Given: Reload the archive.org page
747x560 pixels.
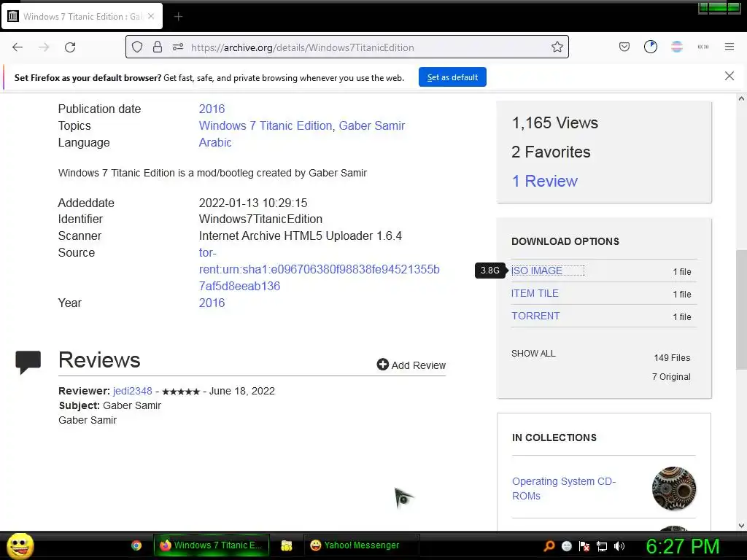Looking at the screenshot, I should pyautogui.click(x=70, y=47).
